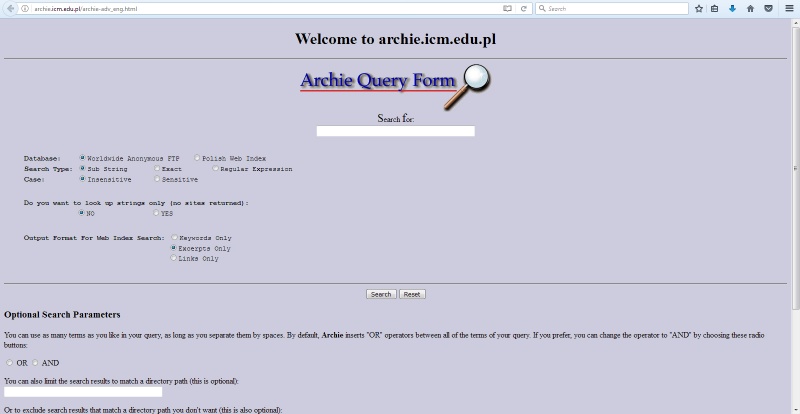The width and height of the screenshot is (800, 414).
Task: Open the hamburger menu icon
Action: click(789, 9)
